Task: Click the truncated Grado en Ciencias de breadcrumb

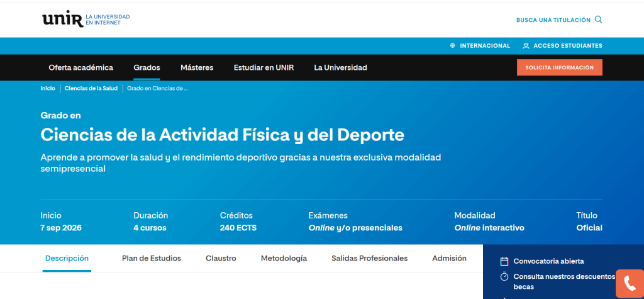Action: 157,88
